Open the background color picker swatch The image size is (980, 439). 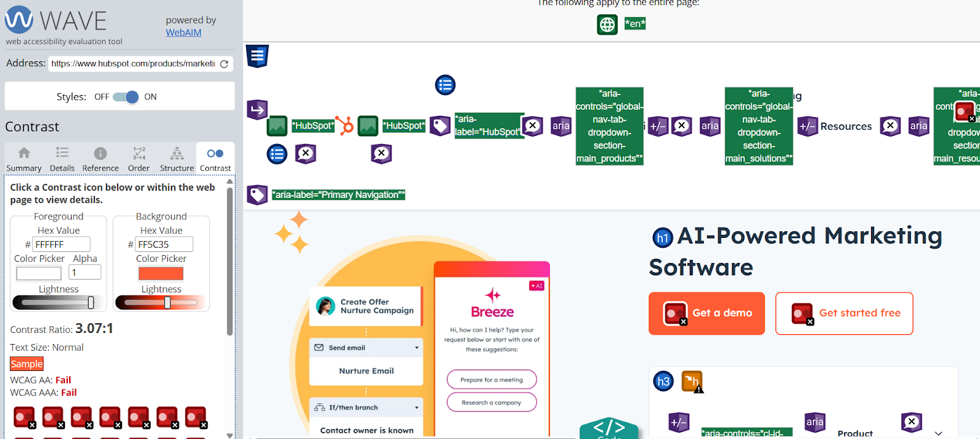click(x=161, y=273)
